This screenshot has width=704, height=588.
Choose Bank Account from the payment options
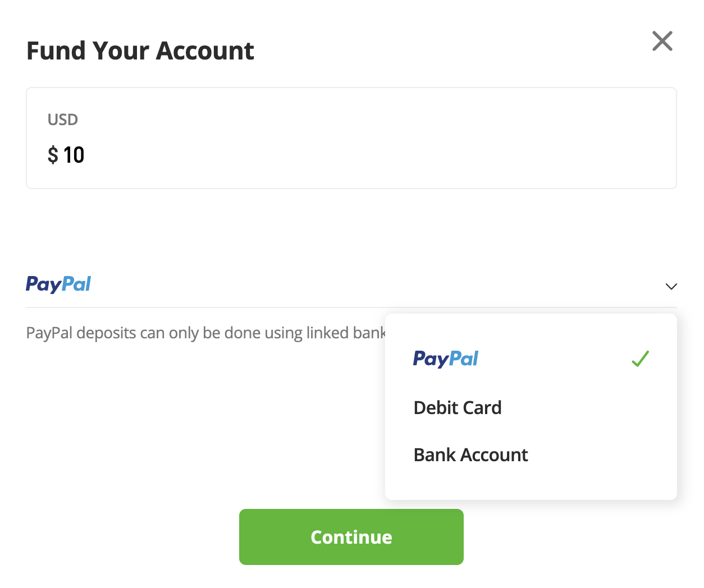tap(470, 454)
